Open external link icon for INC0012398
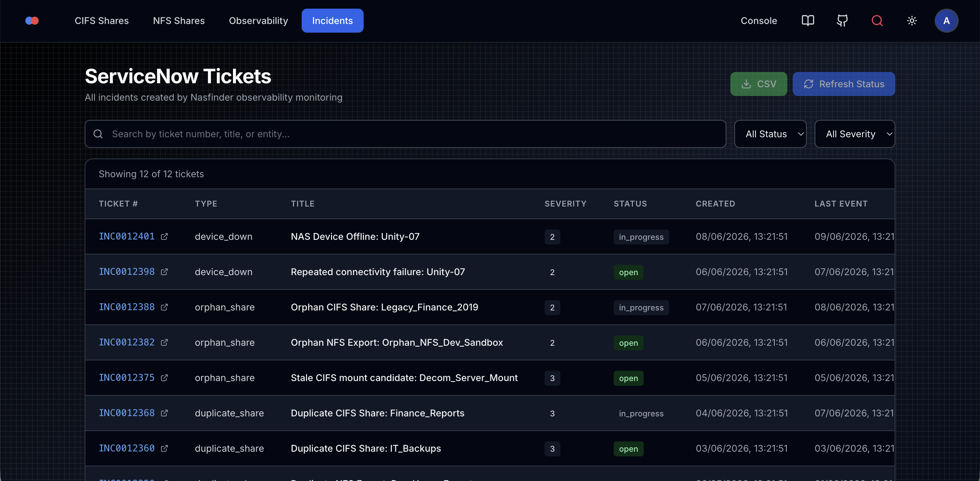Image resolution: width=980 pixels, height=481 pixels. click(x=164, y=272)
